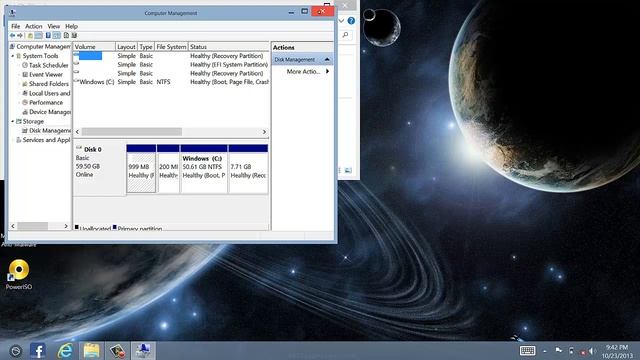Viewport: 640px width, 360px height.
Task: Open Facebook from the taskbar
Action: [38, 351]
